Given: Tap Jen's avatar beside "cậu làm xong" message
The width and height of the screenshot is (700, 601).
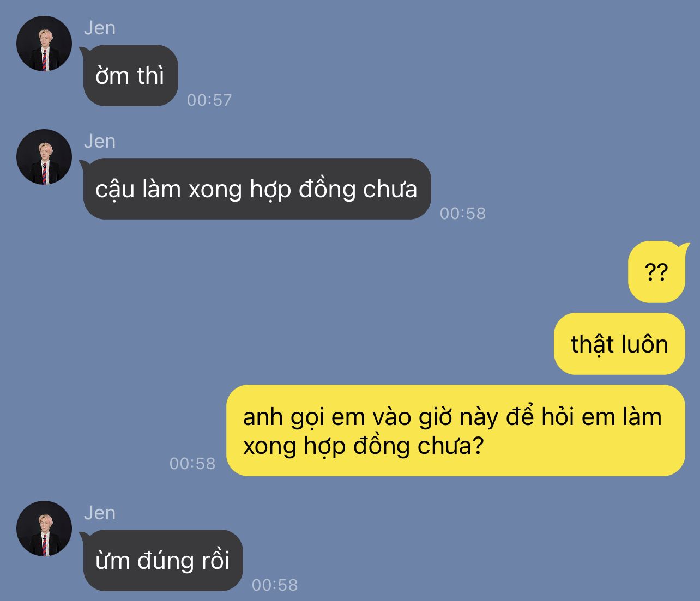Looking at the screenshot, I should coord(44,157).
